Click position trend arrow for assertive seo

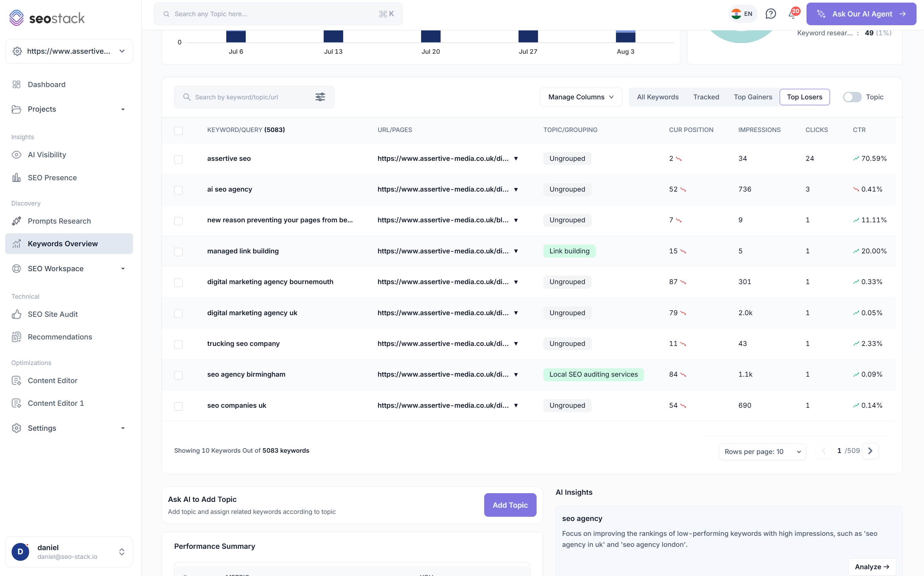click(x=679, y=159)
